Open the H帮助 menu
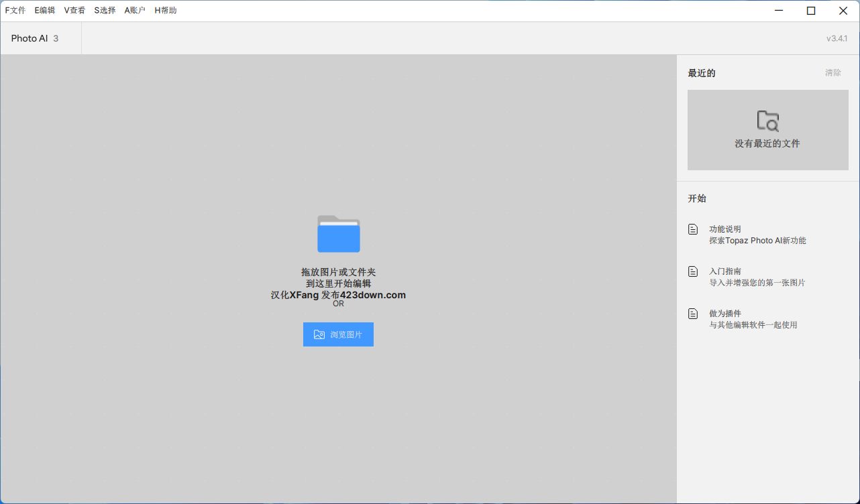The image size is (860, 504). [x=166, y=11]
